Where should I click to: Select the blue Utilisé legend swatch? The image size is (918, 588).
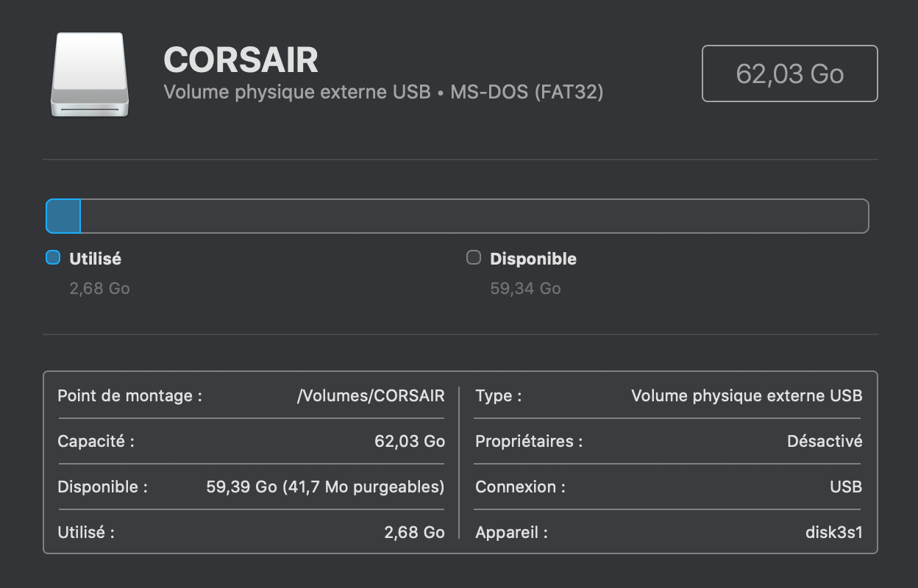(52, 257)
